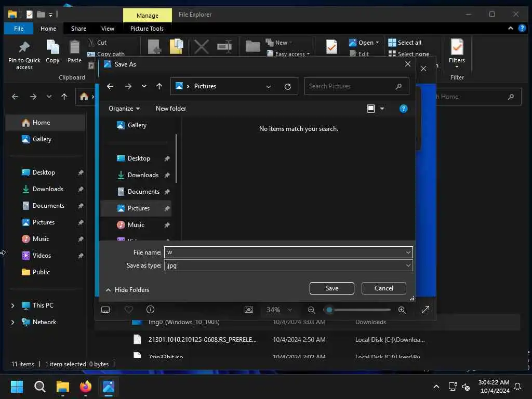Click the Photos favorite heart icon
The height and width of the screenshot is (399, 532).
tap(129, 310)
